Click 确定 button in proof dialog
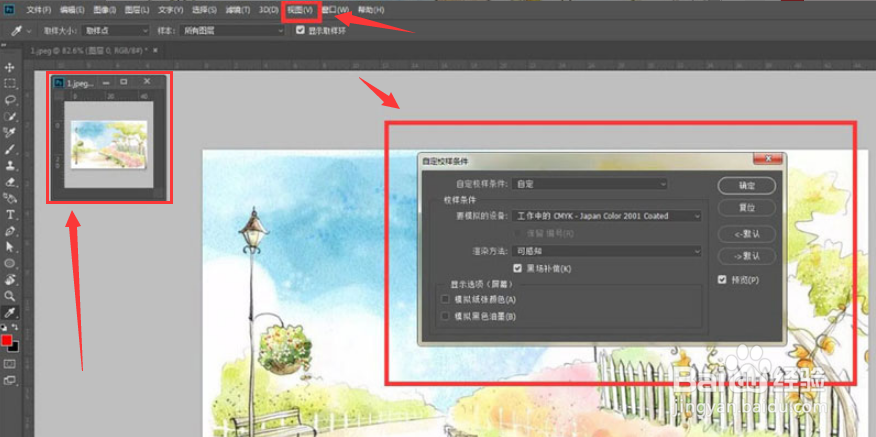 click(746, 185)
